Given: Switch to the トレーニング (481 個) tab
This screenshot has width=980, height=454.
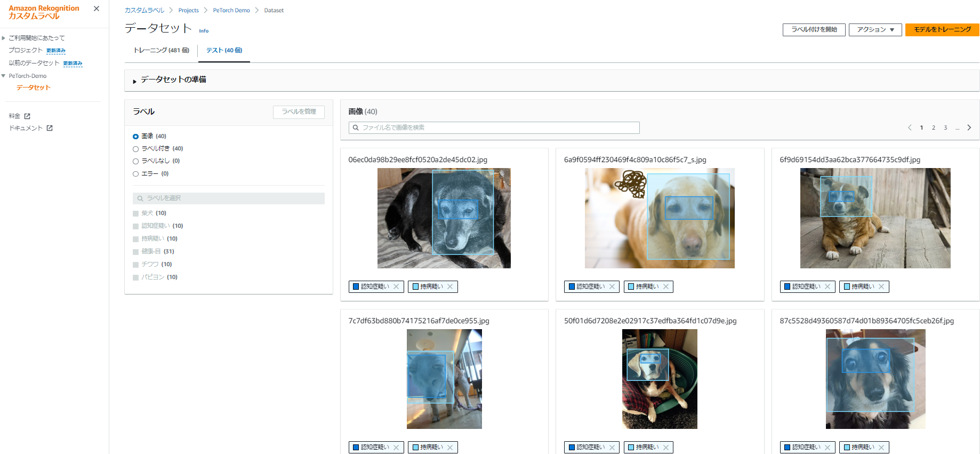Looking at the screenshot, I should pyautogui.click(x=161, y=50).
